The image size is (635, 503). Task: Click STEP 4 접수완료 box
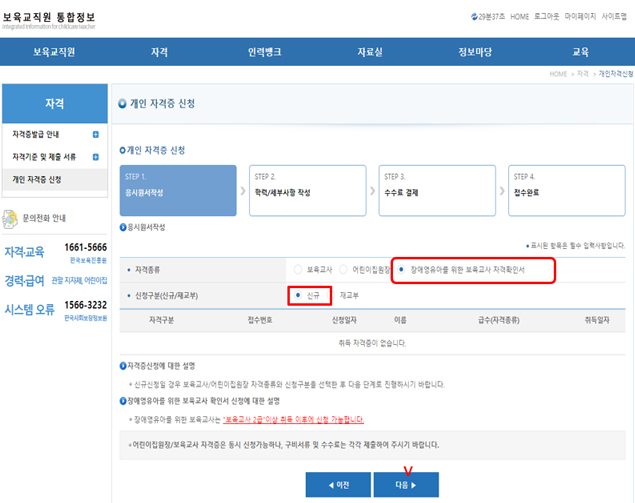pyautogui.click(x=567, y=190)
